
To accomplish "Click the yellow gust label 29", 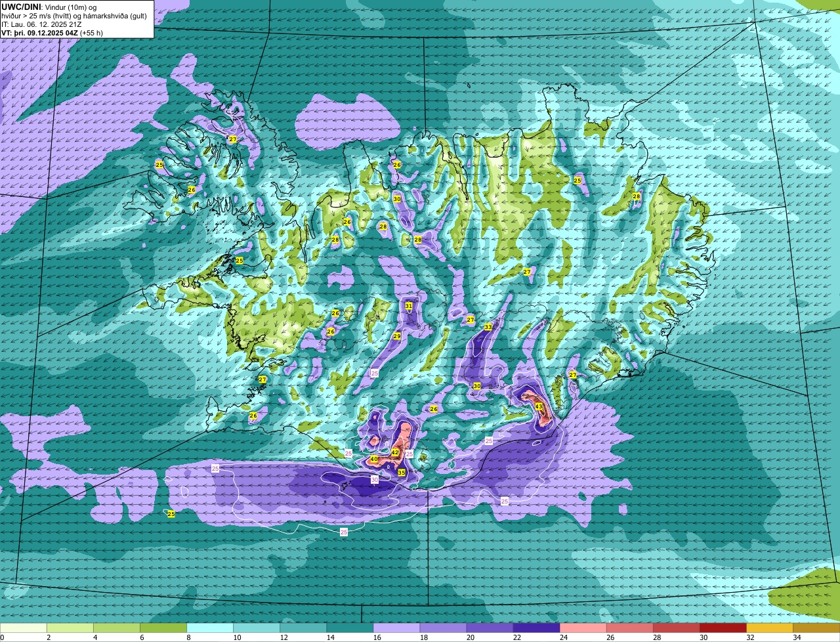I will (x=397, y=336).
